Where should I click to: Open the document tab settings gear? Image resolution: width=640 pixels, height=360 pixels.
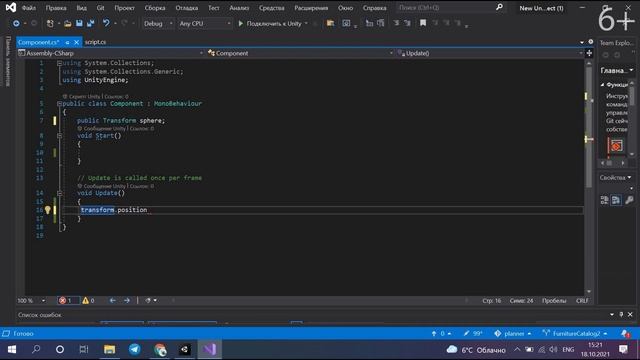point(591,42)
